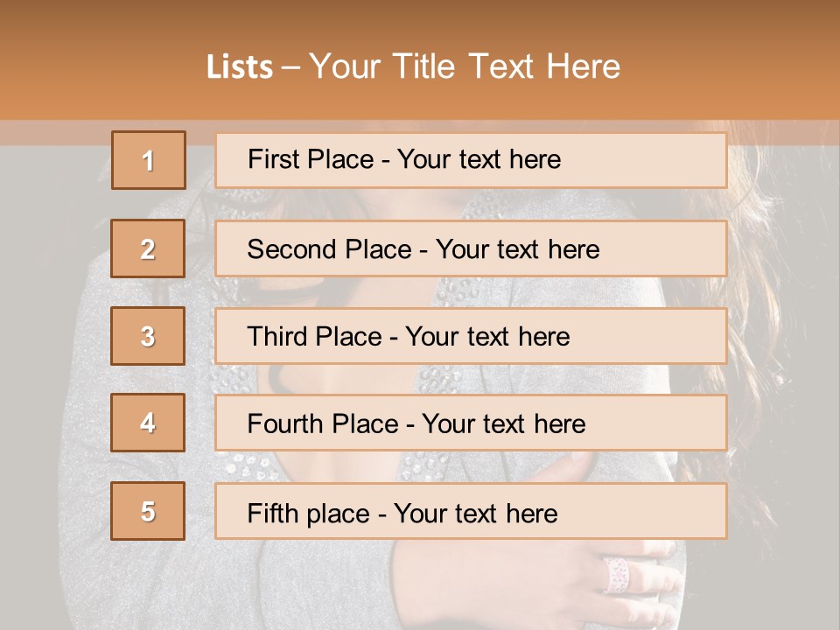Click the number 5 box
This screenshot has width=840, height=630.
point(148,511)
